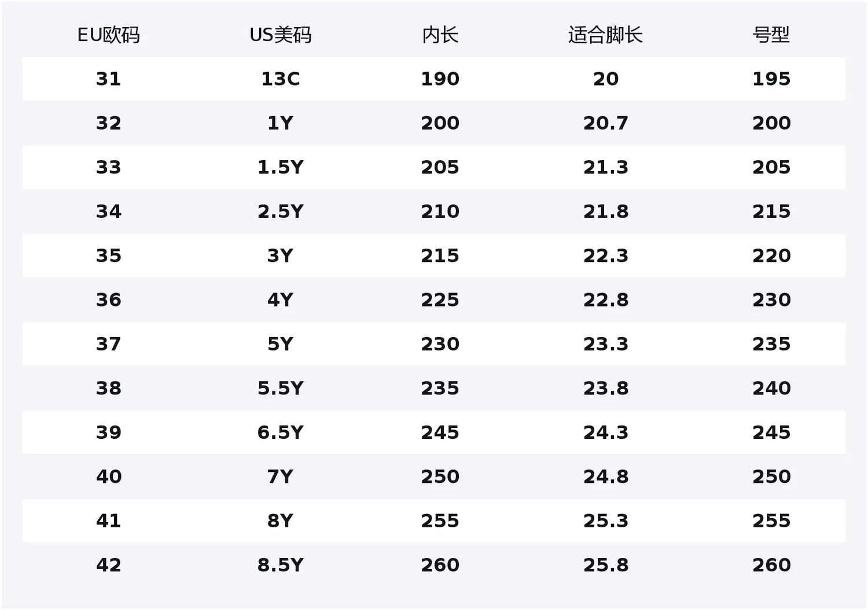Image resolution: width=868 pixels, height=610 pixels.
Task: Select the 4Y US size cell
Action: 280,300
